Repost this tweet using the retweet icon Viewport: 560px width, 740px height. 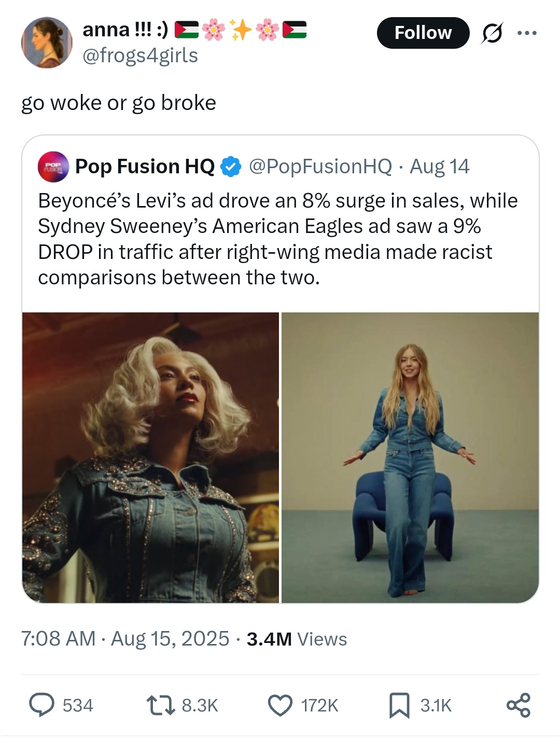(x=161, y=705)
